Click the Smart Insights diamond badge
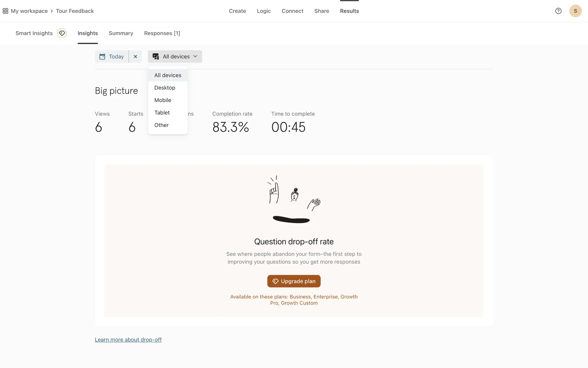588x368 pixels. [62, 33]
